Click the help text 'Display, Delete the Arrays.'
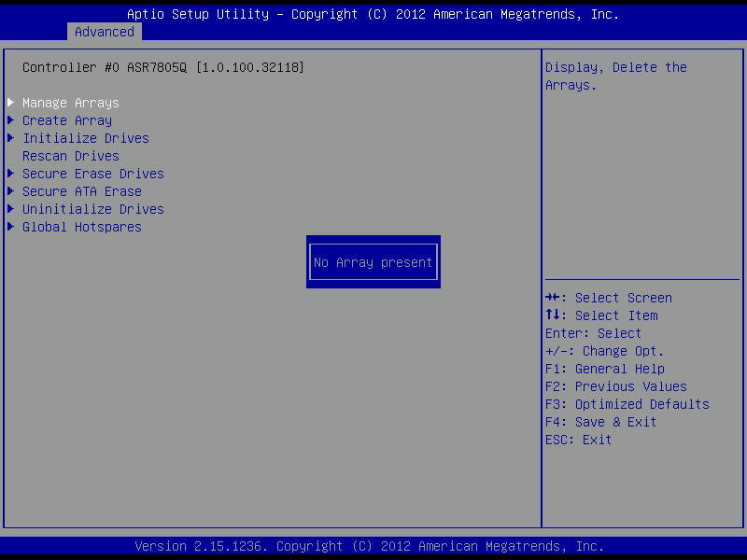The width and height of the screenshot is (747, 560). click(616, 77)
